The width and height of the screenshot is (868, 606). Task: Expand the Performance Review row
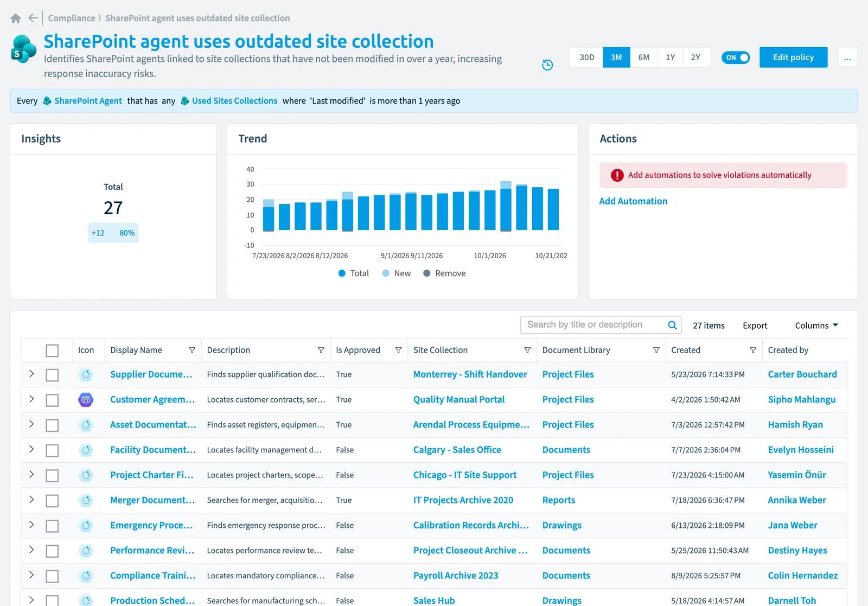point(31,550)
